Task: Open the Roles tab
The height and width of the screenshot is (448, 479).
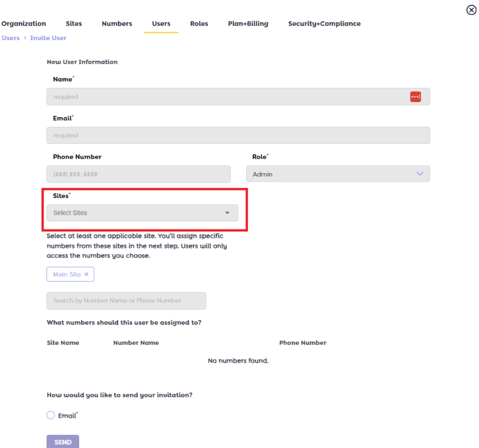Action: coord(199,24)
